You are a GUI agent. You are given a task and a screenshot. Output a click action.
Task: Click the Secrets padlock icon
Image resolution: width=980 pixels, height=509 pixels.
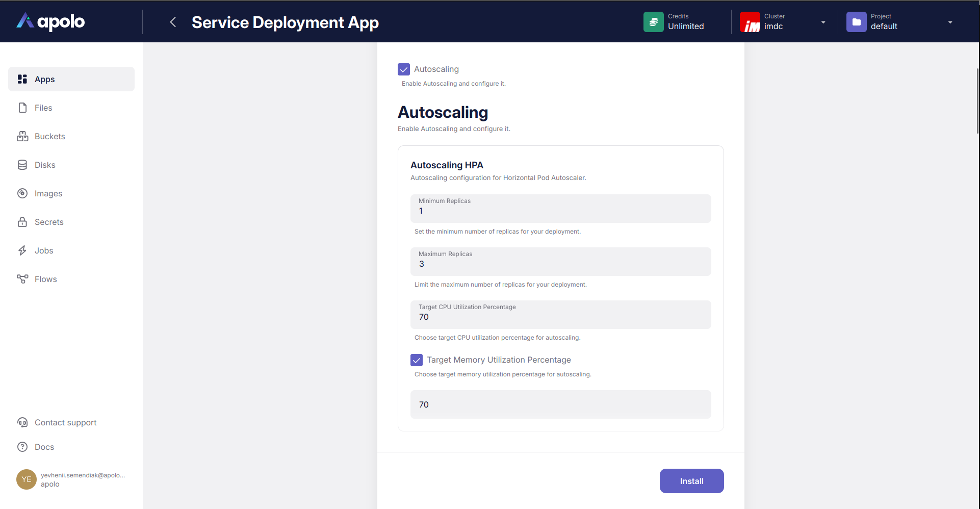coord(22,222)
